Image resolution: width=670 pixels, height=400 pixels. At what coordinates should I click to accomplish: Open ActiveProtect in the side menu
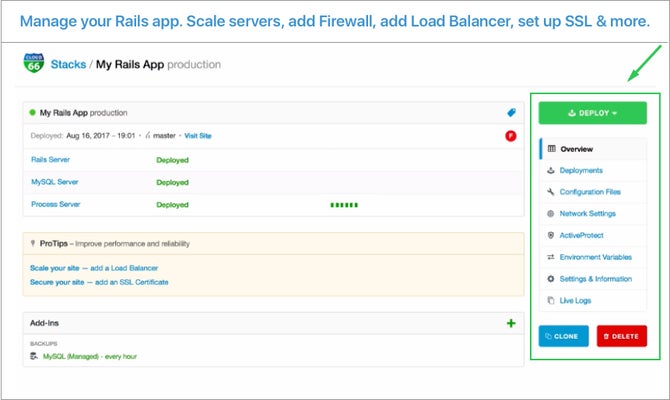593,235
